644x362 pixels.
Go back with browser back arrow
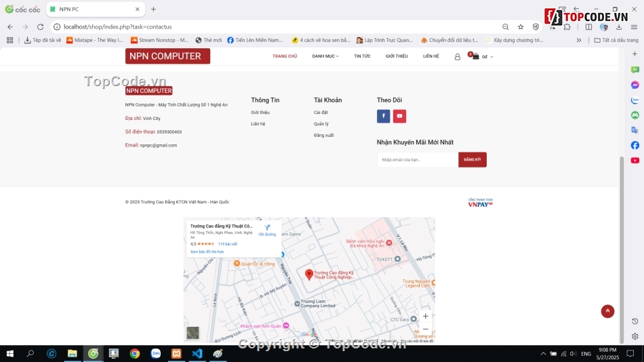click(10, 26)
